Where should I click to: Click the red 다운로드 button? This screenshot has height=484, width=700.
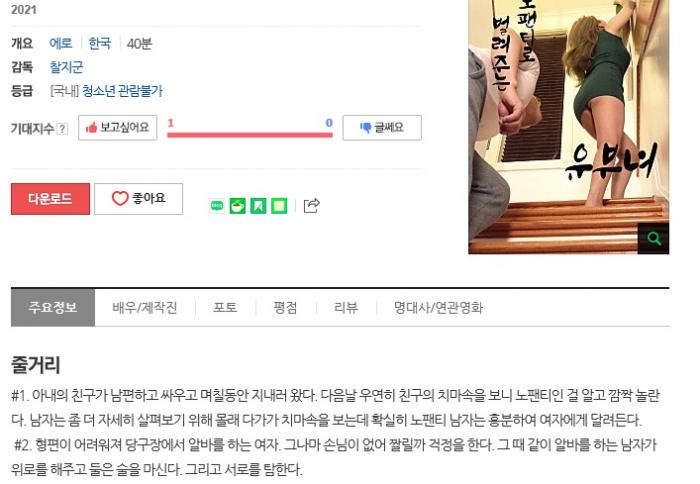point(50,198)
